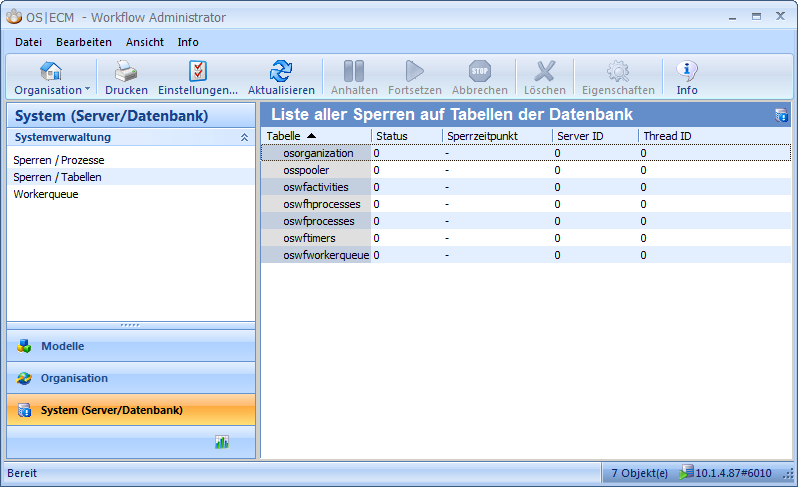This screenshot has height=487, width=798.
Task: Select the oswfprocesses table row
Action: (318, 221)
